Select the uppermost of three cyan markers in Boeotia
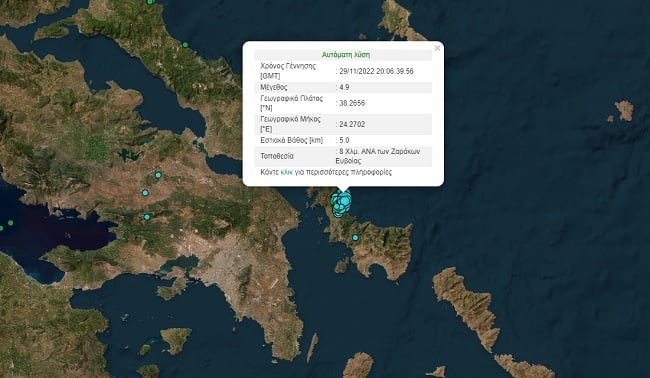Screen dimensions: 650x378 (x=158, y=175)
